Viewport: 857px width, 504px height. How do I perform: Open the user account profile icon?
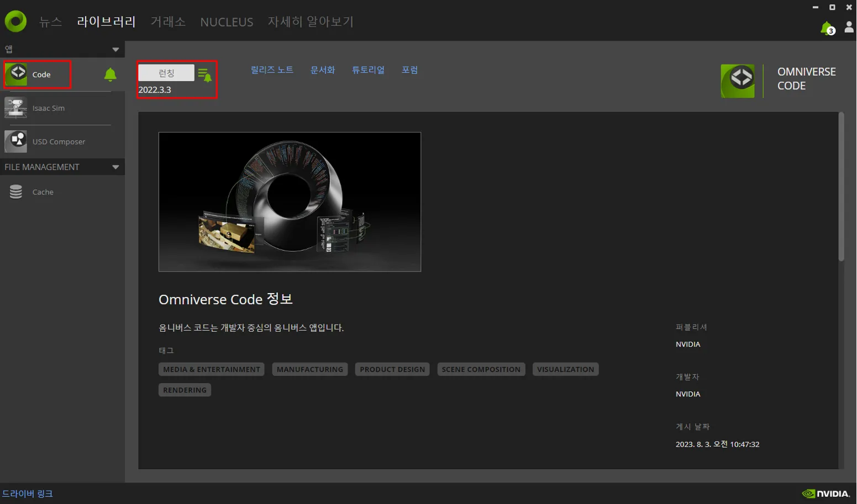coord(849,27)
